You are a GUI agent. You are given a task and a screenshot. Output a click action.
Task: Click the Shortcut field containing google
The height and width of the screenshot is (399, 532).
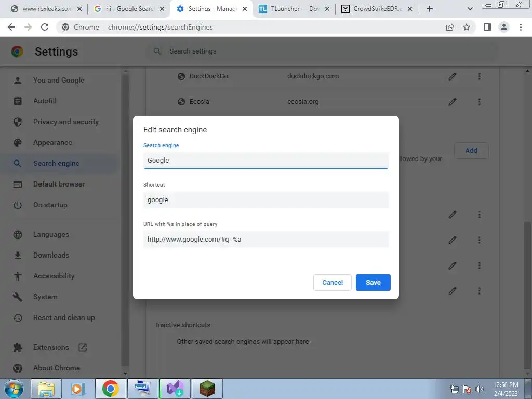(265, 200)
